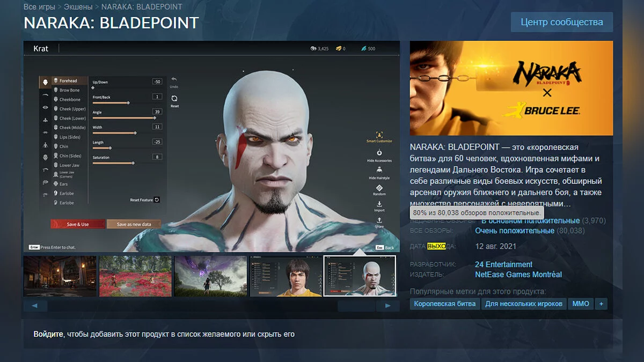Viewport: 644px width, 362px height.
Task: Open the red flower field thumbnail
Action: pos(135,276)
